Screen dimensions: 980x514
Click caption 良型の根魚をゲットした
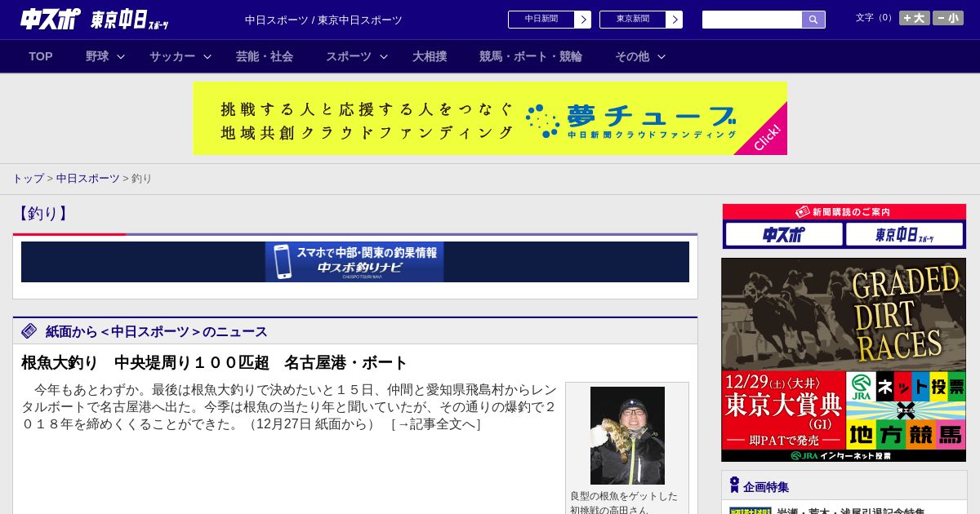coord(624,496)
